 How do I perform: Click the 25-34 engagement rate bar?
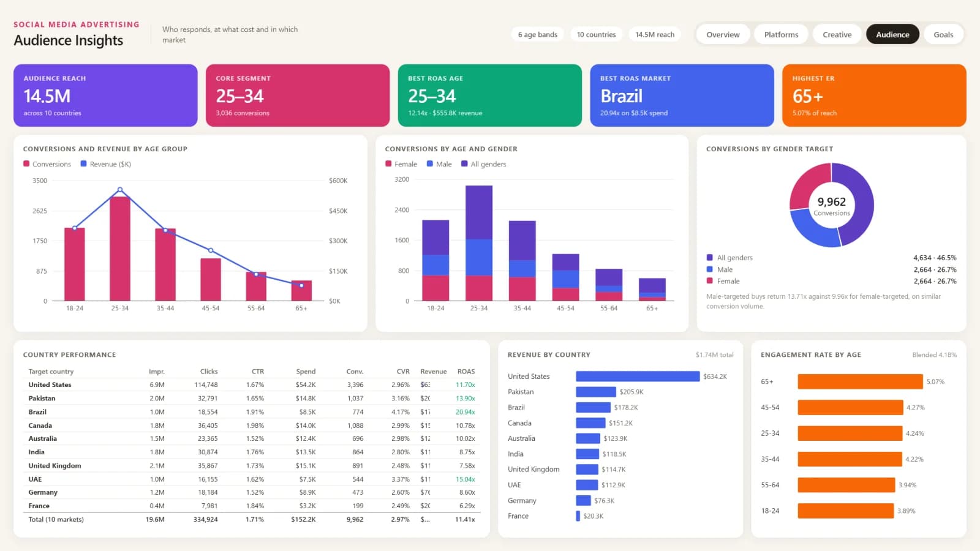click(x=850, y=433)
